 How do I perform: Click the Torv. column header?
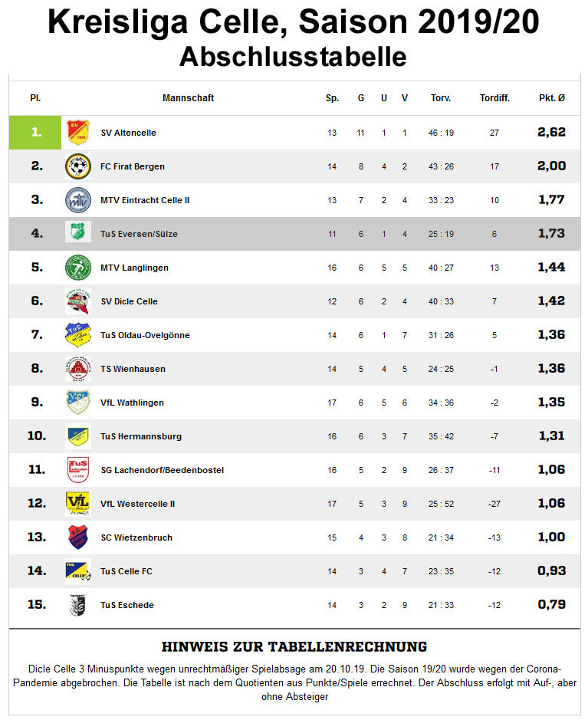pos(441,98)
